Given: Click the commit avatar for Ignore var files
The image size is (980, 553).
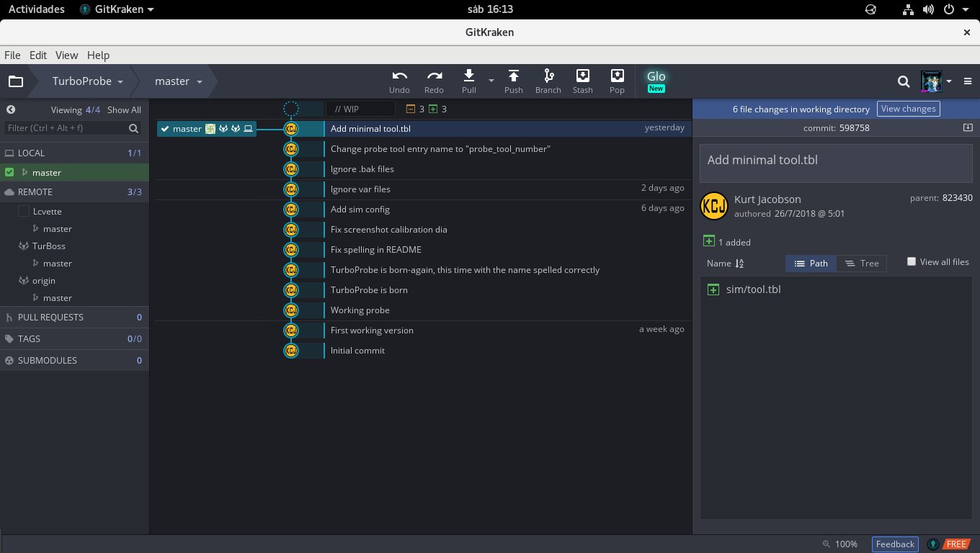Looking at the screenshot, I should 291,189.
